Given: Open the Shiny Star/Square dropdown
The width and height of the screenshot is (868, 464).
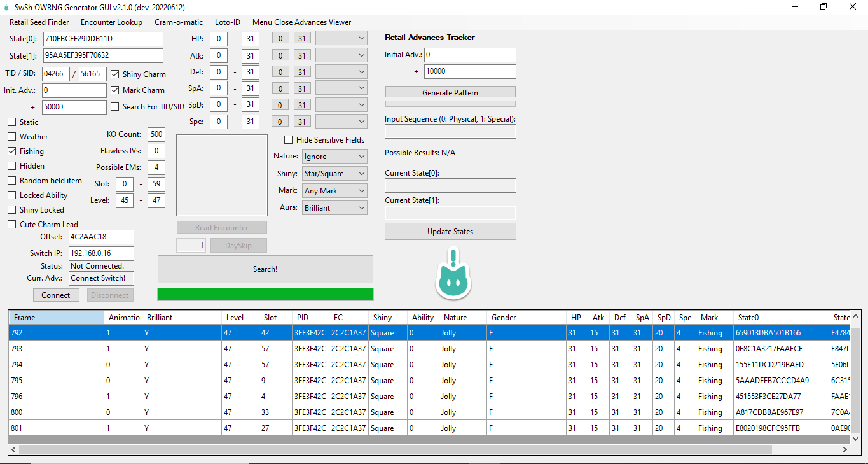Looking at the screenshot, I should coord(334,174).
